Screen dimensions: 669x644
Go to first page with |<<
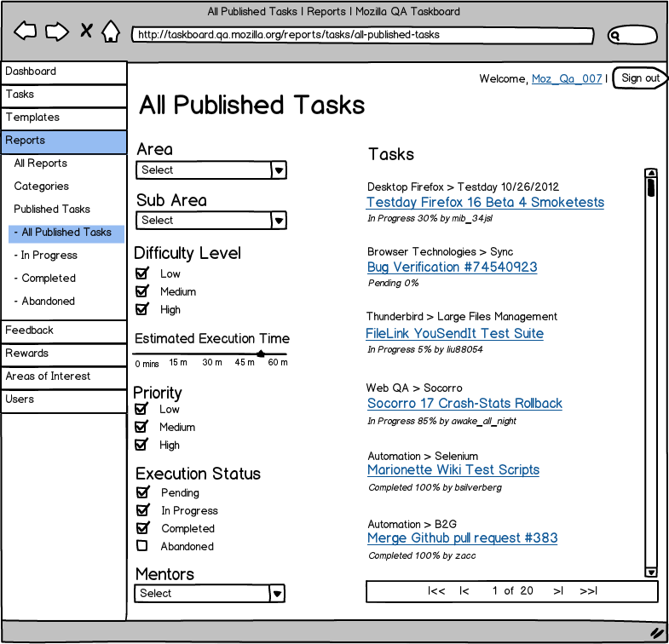pos(436,591)
